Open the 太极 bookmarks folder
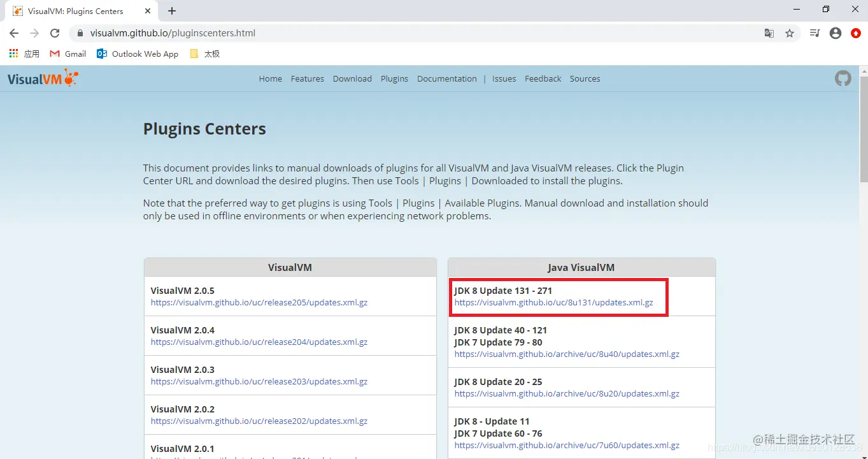This screenshot has width=868, height=459. (205, 54)
